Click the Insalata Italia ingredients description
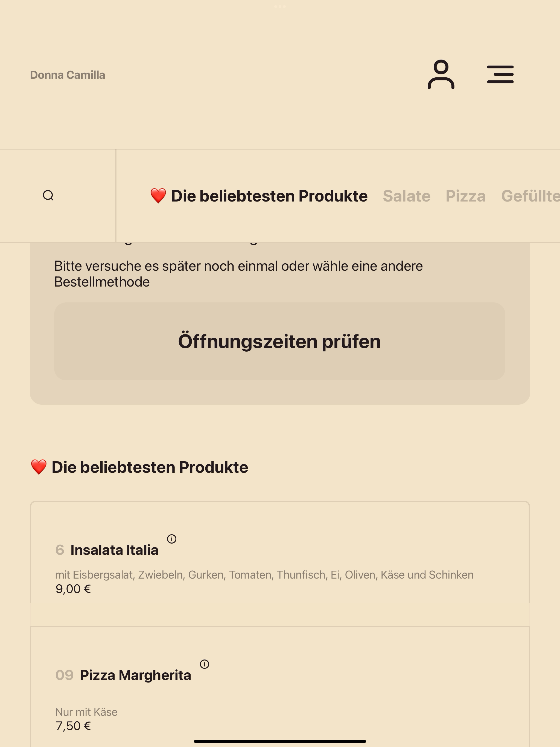The width and height of the screenshot is (560, 747). [264, 575]
